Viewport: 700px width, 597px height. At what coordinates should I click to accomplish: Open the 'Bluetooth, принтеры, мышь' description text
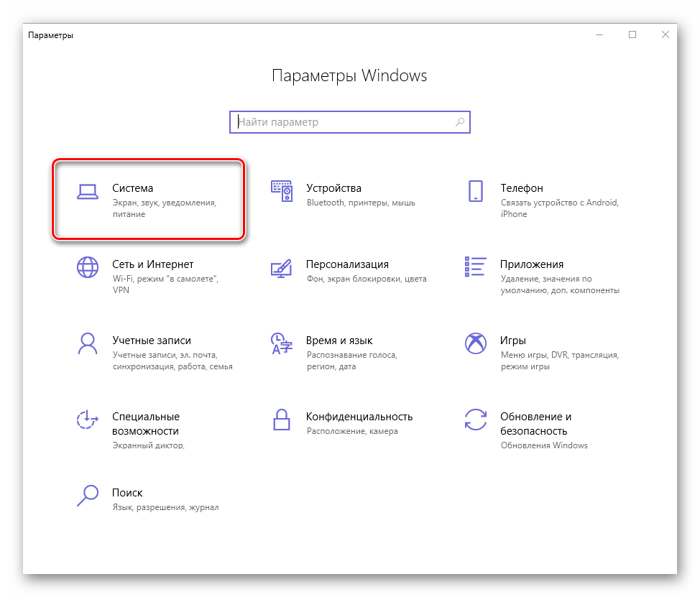(361, 203)
